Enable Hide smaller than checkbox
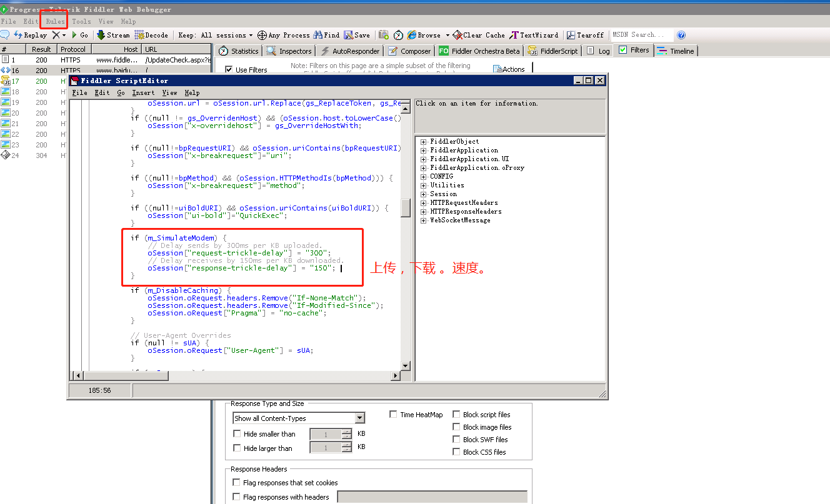830x504 pixels. click(x=237, y=433)
